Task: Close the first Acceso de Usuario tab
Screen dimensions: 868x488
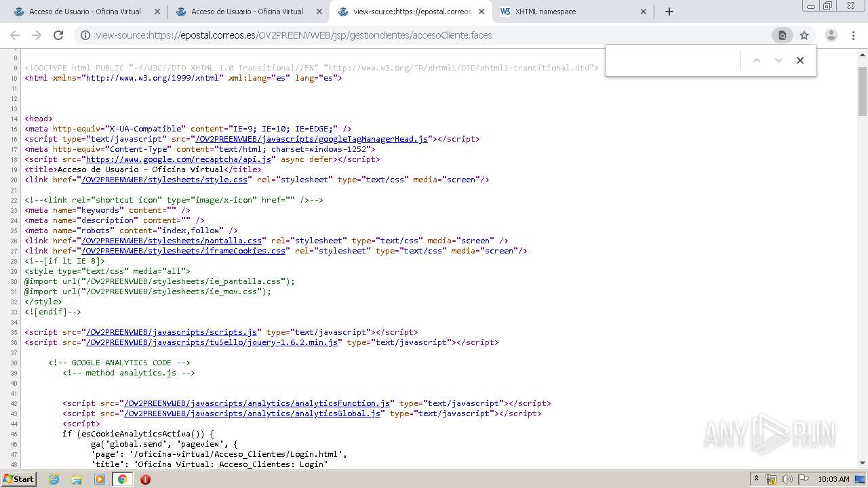Action: (x=157, y=12)
